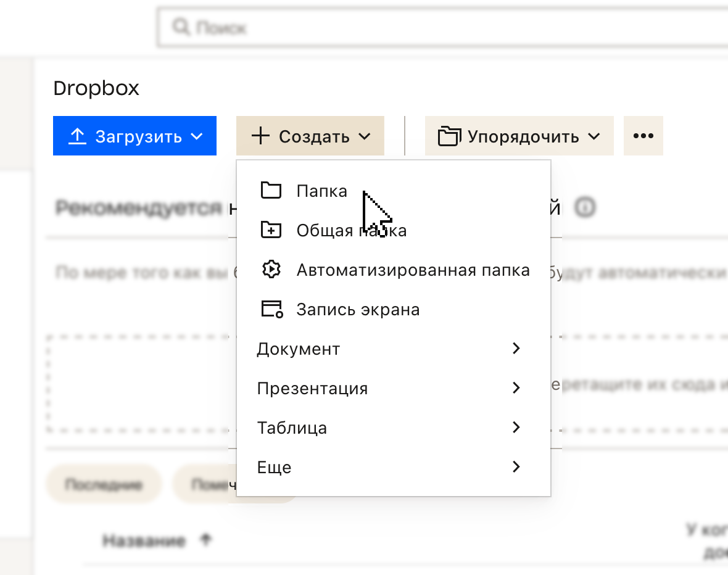Open the three-dots more options button
This screenshot has width=728, height=575.
[643, 136]
